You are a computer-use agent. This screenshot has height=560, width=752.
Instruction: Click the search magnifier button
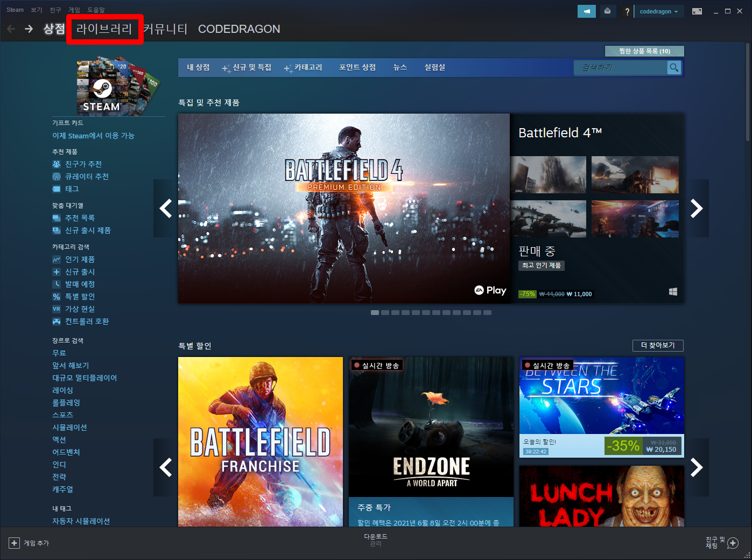tap(674, 67)
